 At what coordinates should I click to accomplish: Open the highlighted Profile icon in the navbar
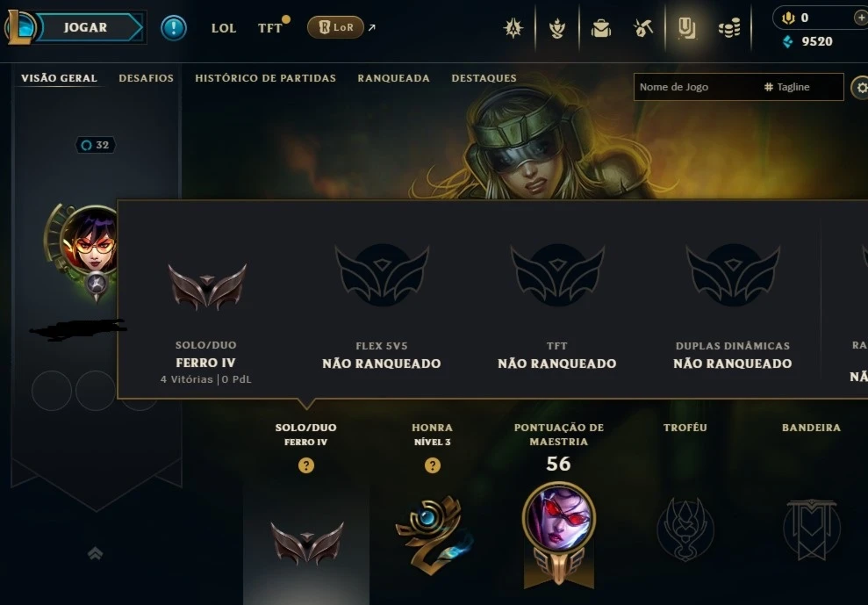[686, 28]
